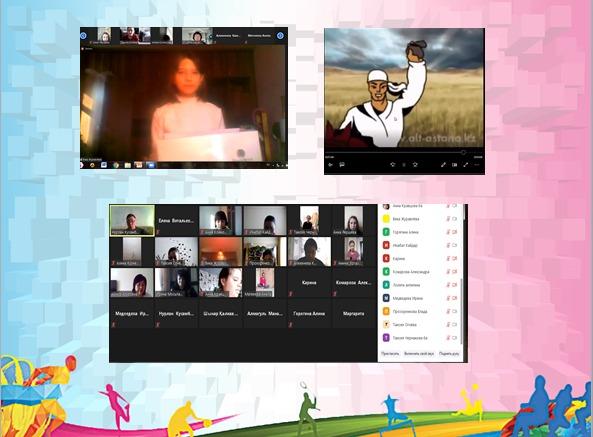
Task: Skip to the previous video in the player
Action: tap(393, 165)
